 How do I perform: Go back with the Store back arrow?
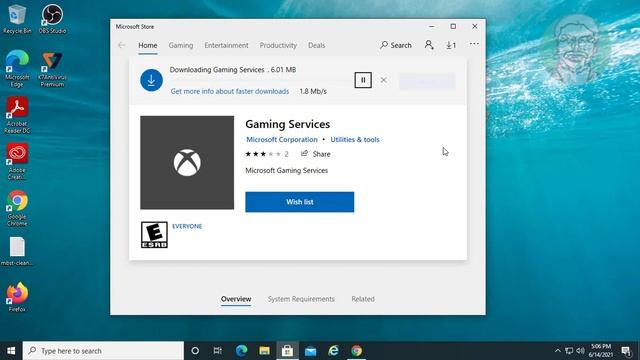121,45
